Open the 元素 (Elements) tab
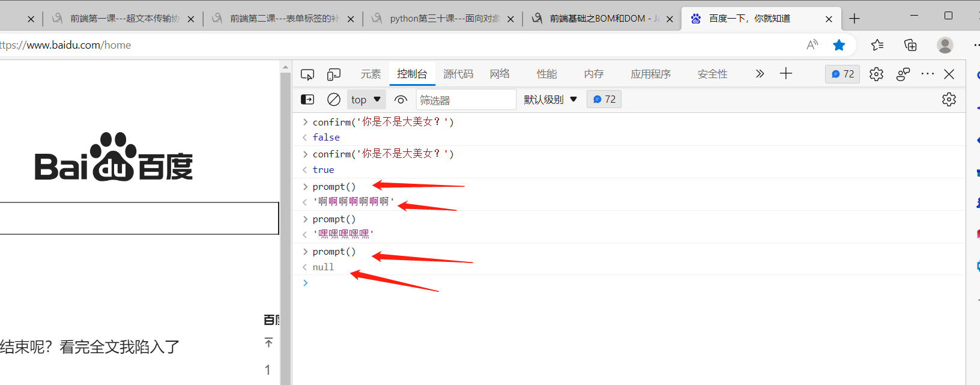 pyautogui.click(x=371, y=74)
